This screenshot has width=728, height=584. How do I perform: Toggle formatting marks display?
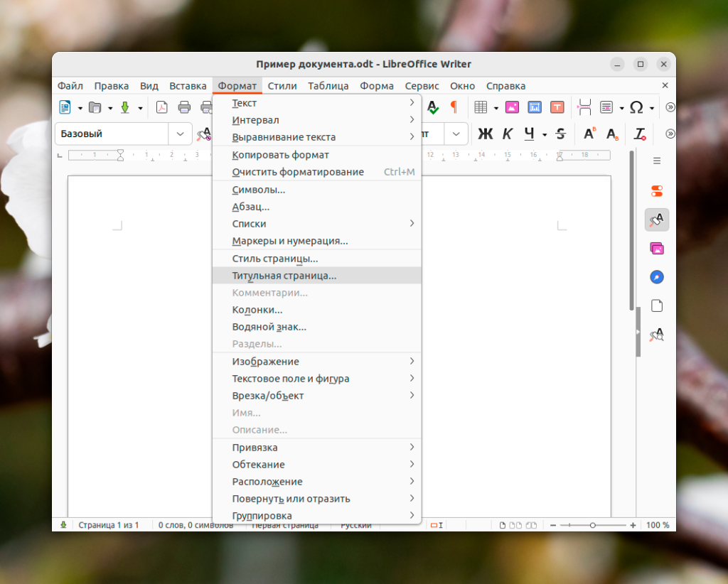pyautogui.click(x=454, y=107)
